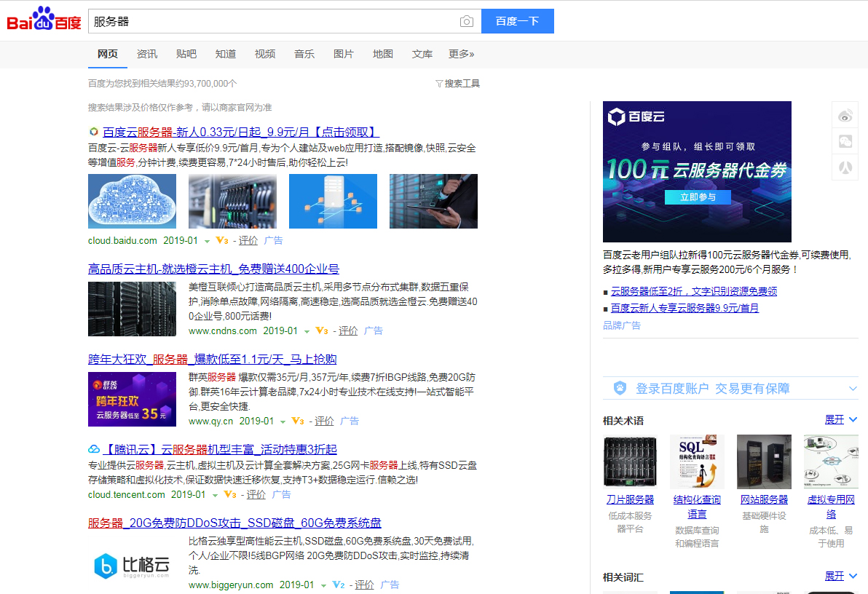Open the 20G免费防DDoS攻击 result link
Screen dimensions: 868x594
tap(234, 523)
